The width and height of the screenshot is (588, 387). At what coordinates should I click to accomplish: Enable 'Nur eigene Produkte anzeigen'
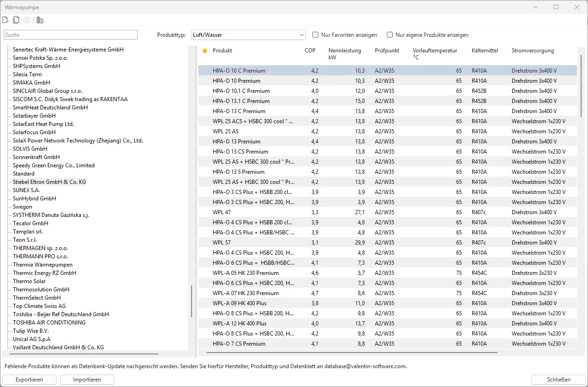click(390, 34)
